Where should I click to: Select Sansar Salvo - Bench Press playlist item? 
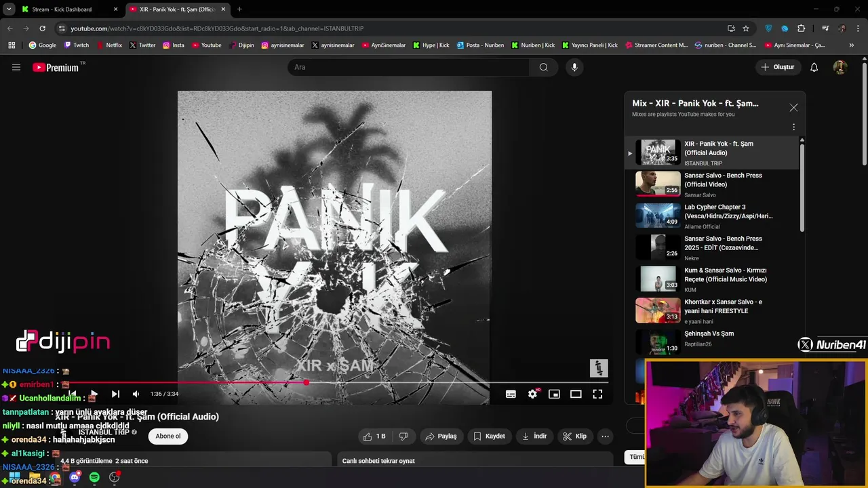[711, 184]
